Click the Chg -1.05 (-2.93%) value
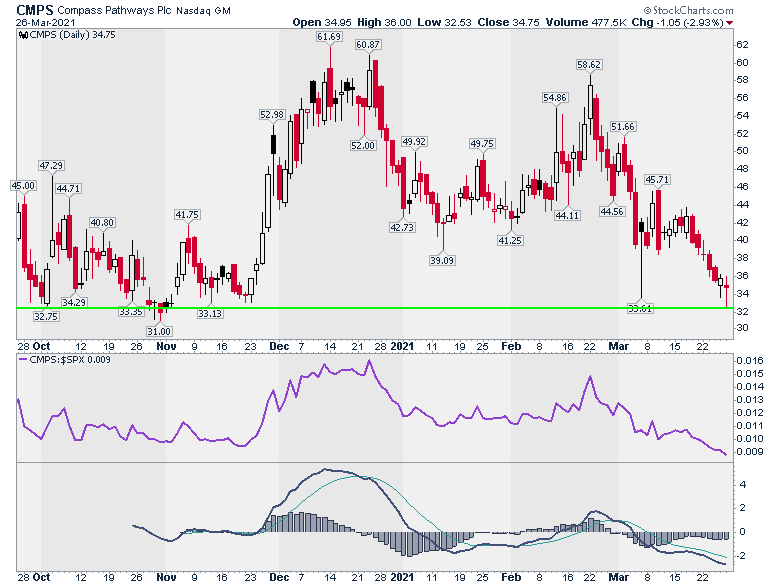Viewport: 780px width, 586px height. [678, 22]
